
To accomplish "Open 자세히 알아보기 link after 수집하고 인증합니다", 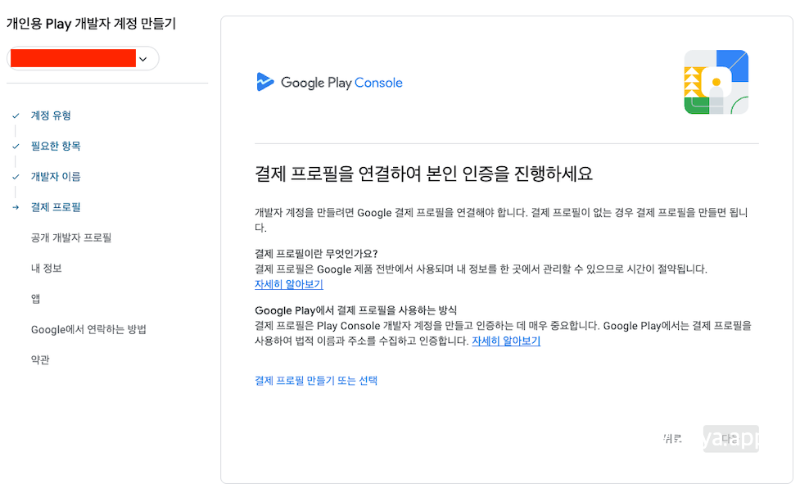I will [x=506, y=341].
